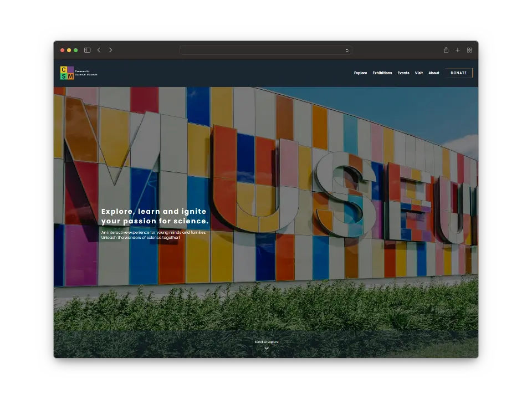The height and width of the screenshot is (399, 532).
Task: Toggle the browser sidebar icon
Action: [x=87, y=50]
